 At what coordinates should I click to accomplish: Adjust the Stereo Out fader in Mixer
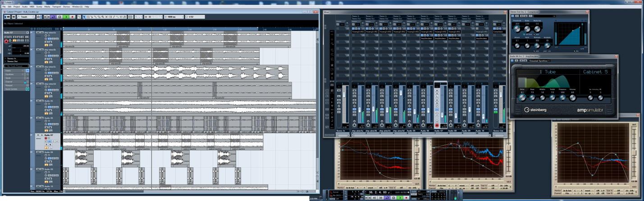pos(501,94)
